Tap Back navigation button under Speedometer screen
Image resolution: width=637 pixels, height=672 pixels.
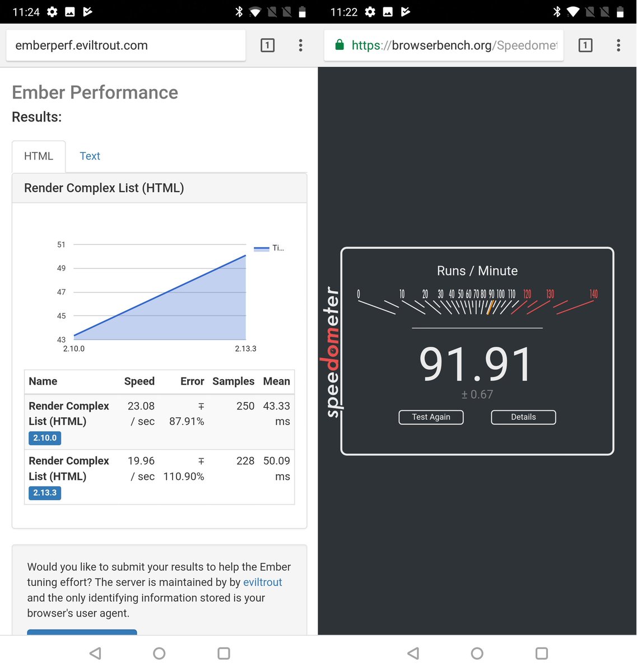click(x=413, y=653)
